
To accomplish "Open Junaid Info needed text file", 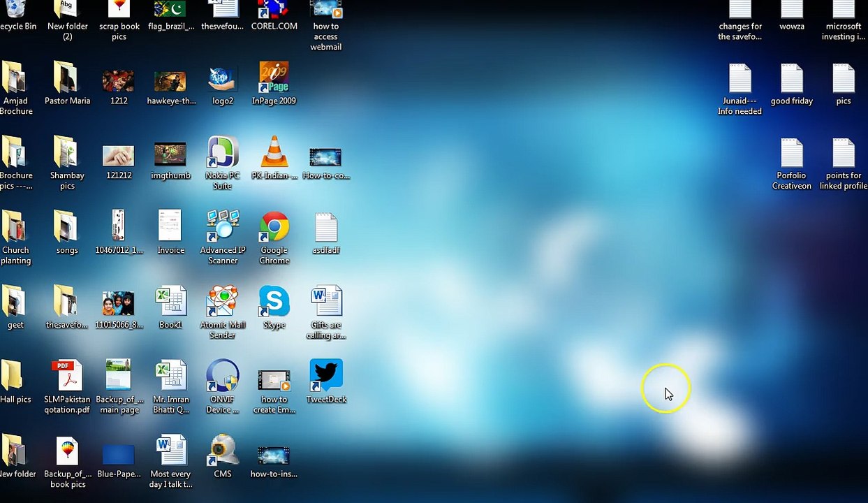I will coord(740,89).
